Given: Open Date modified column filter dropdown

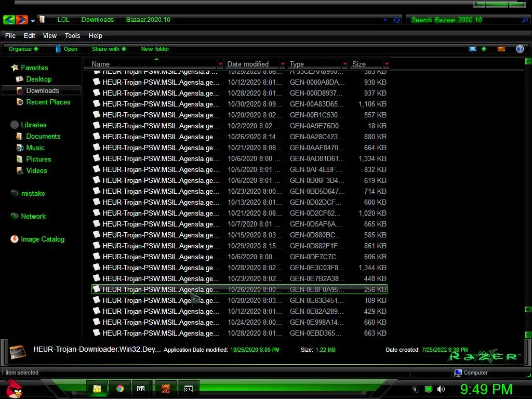Looking at the screenshot, I should coord(283,64).
